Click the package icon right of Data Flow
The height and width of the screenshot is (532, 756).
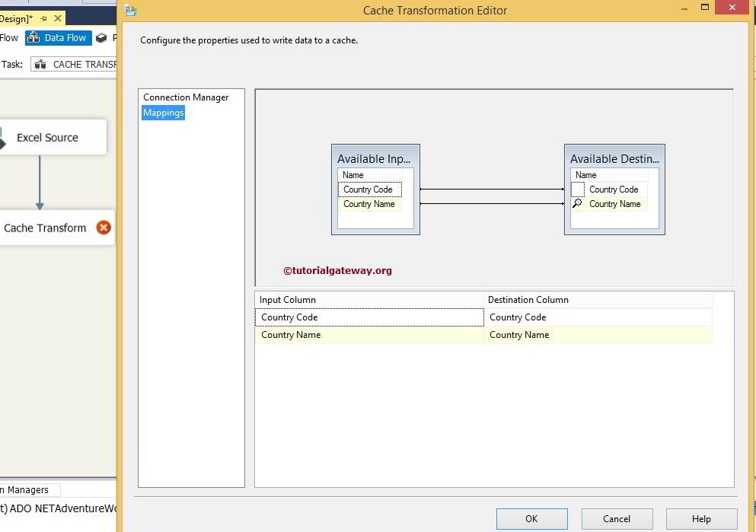101,38
